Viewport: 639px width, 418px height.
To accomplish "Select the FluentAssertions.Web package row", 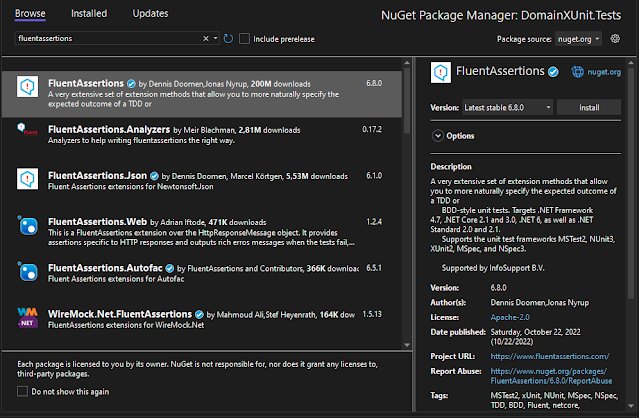I will click(x=202, y=233).
